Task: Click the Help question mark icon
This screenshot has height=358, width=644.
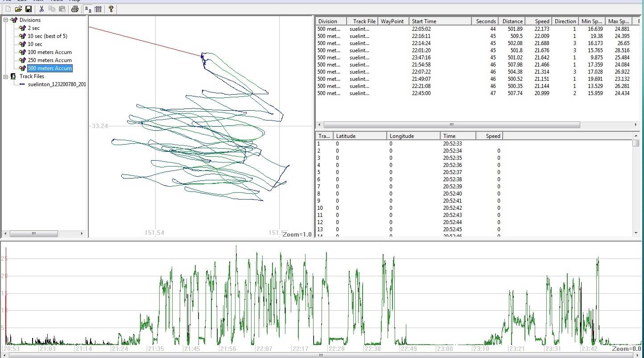Action: point(111,9)
